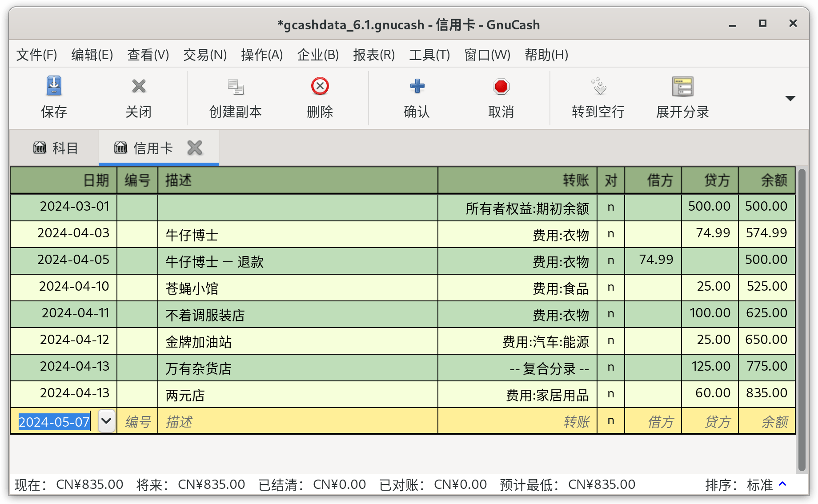Toggle reconcile flag for 两元店 row
The width and height of the screenshot is (818, 504).
tap(611, 394)
